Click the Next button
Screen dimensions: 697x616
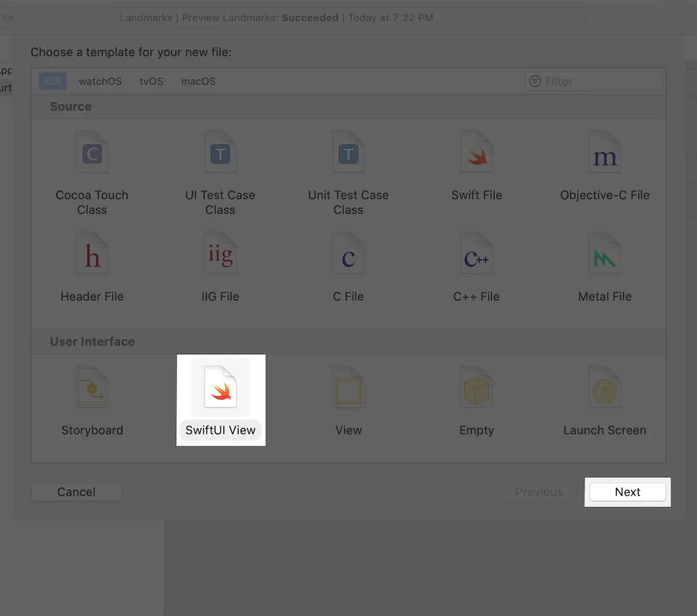(627, 492)
